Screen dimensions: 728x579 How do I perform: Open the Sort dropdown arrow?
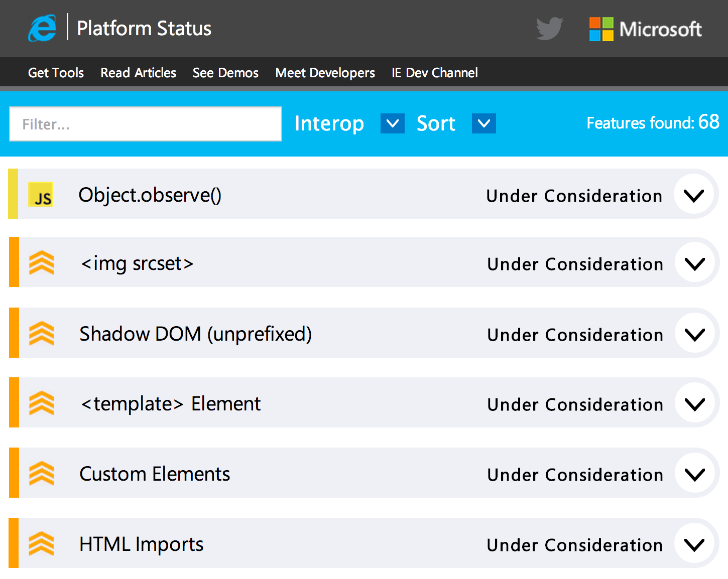(x=484, y=123)
